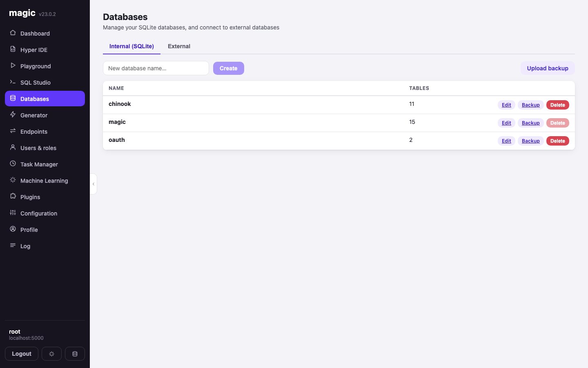Click the dimmed Delete button for magic
The image size is (588, 368).
point(558,123)
